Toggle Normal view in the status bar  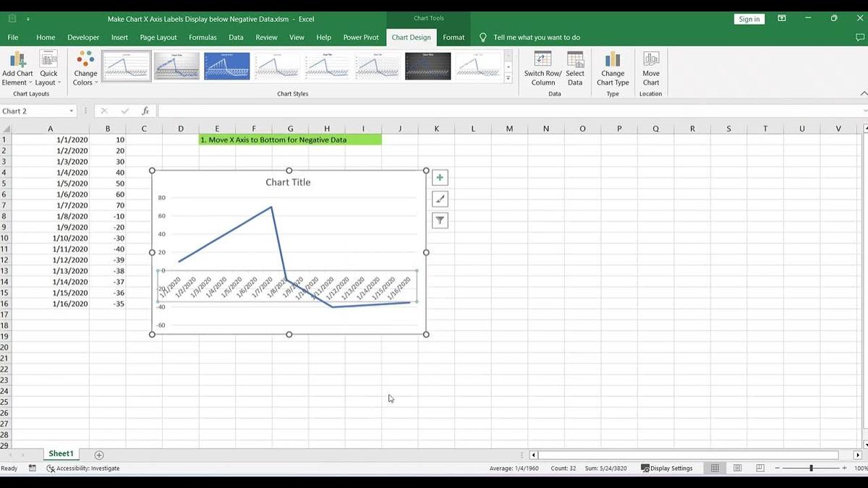(x=715, y=468)
